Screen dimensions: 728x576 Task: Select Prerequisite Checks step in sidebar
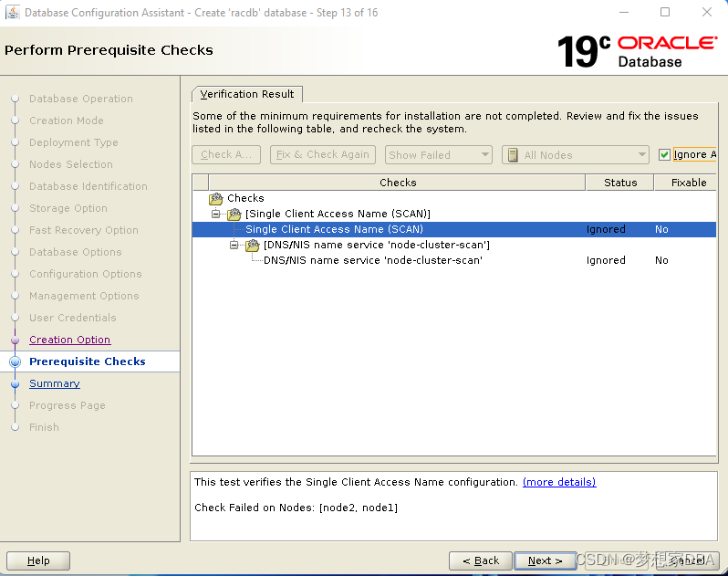click(x=88, y=361)
